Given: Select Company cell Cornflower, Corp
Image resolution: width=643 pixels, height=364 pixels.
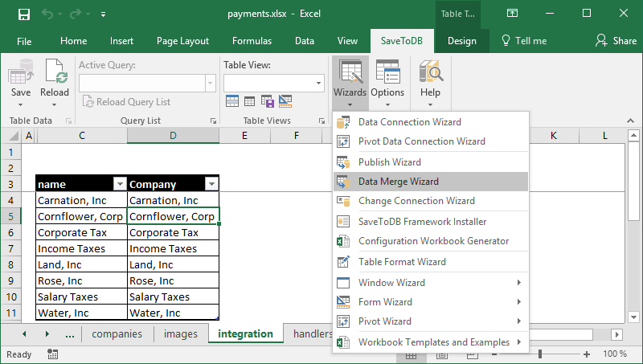Looking at the screenshot, I should point(174,216).
